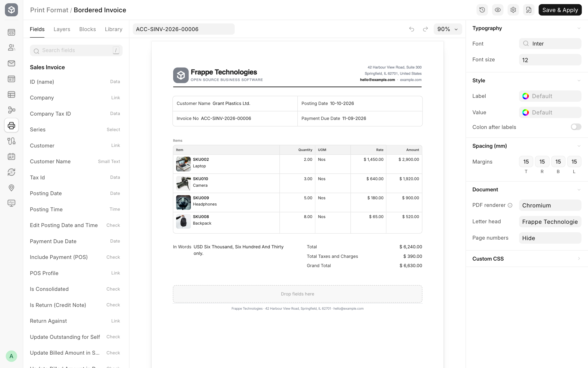Switch to the Layers tab

62,29
